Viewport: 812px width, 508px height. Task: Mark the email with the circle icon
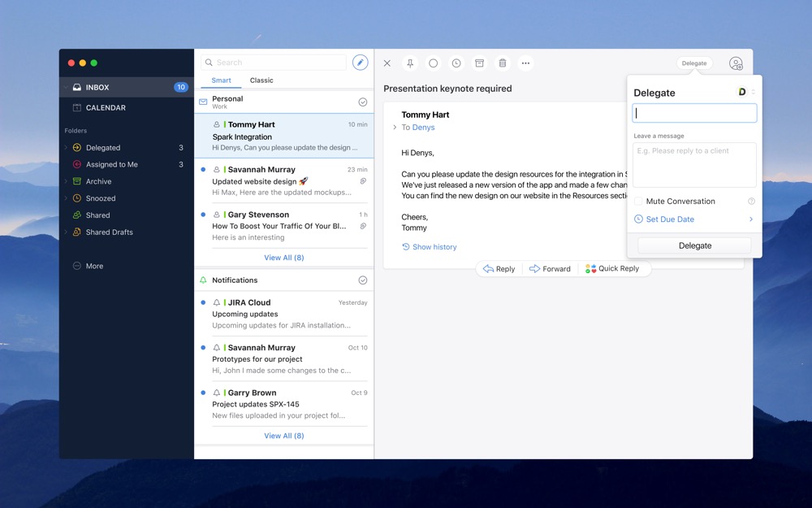click(x=434, y=63)
